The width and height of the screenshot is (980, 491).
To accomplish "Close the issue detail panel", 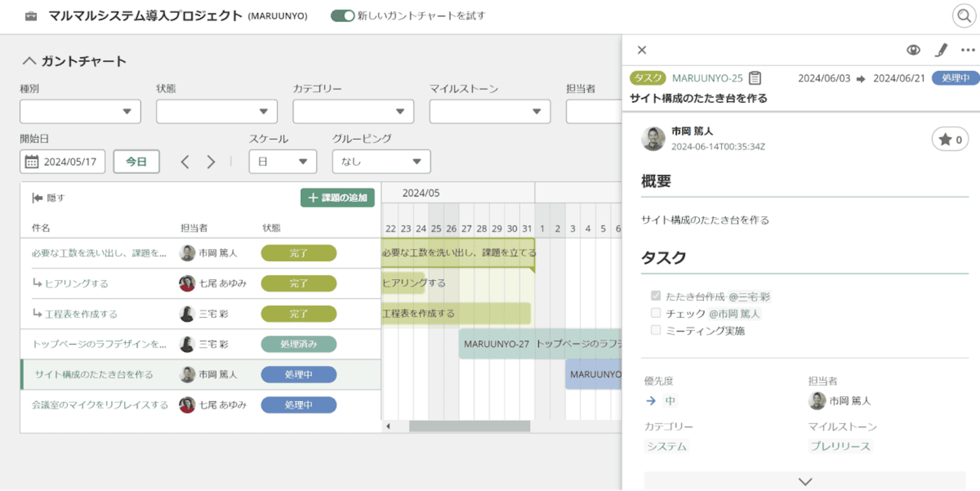I will coord(642,50).
